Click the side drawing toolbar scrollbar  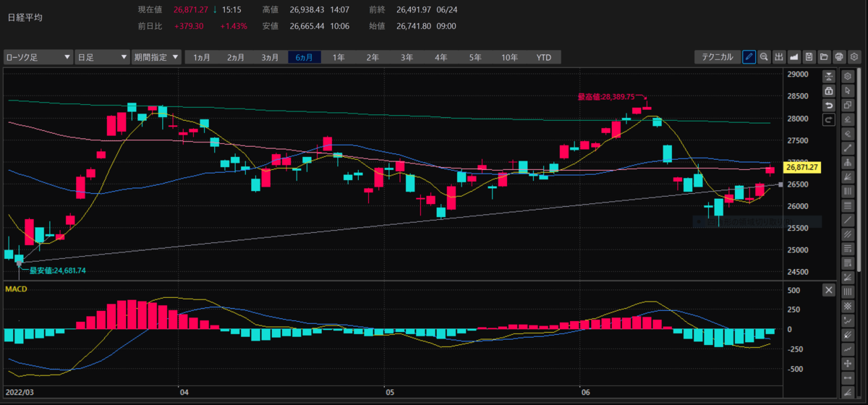click(859, 170)
